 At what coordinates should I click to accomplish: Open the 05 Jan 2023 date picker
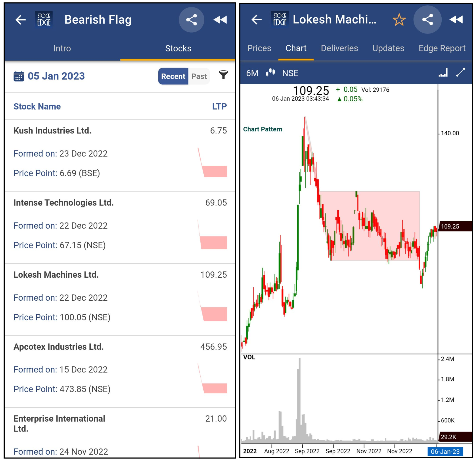pyautogui.click(x=56, y=76)
